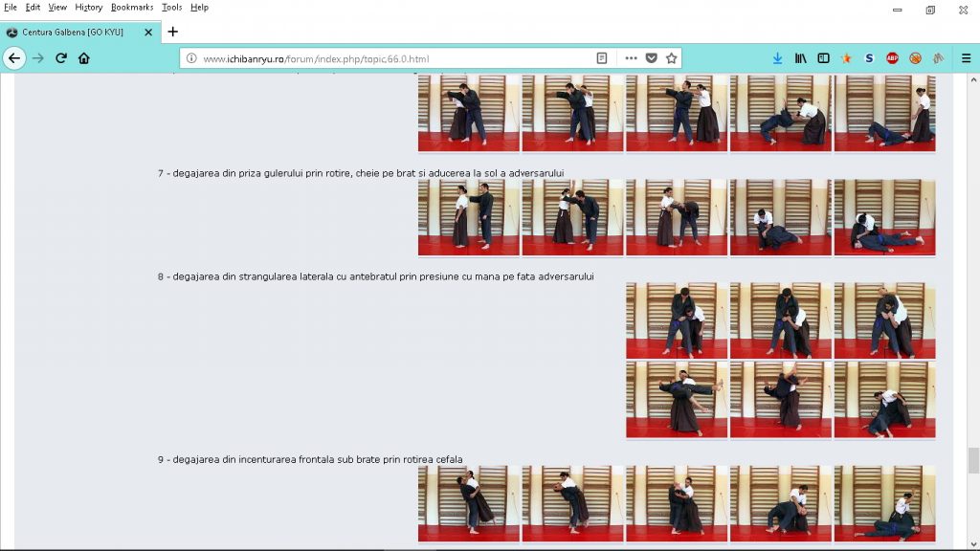Save page to Pocket
The image size is (980, 551).
(x=651, y=58)
